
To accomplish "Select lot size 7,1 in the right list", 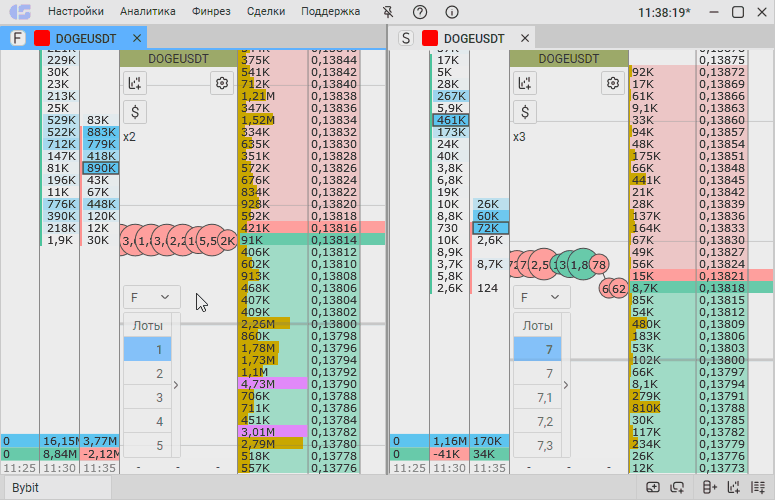I will coord(537,398).
